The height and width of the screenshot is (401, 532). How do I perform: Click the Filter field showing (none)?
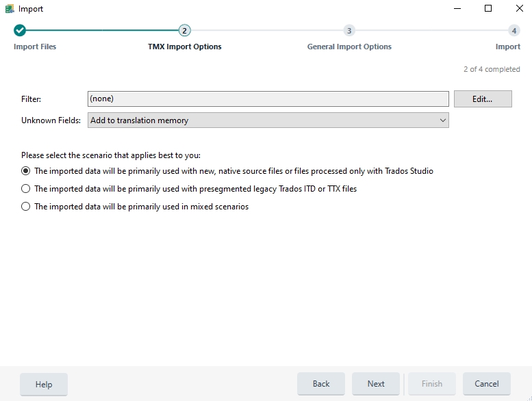(268, 99)
